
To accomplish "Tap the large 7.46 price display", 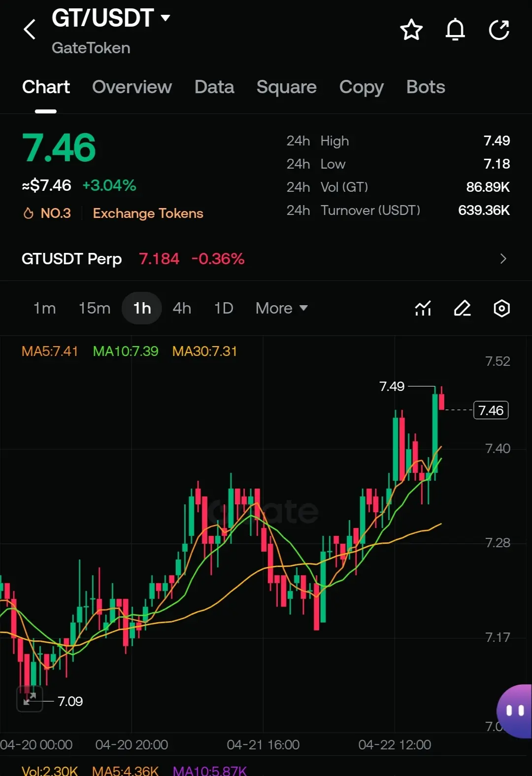I will 59,148.
